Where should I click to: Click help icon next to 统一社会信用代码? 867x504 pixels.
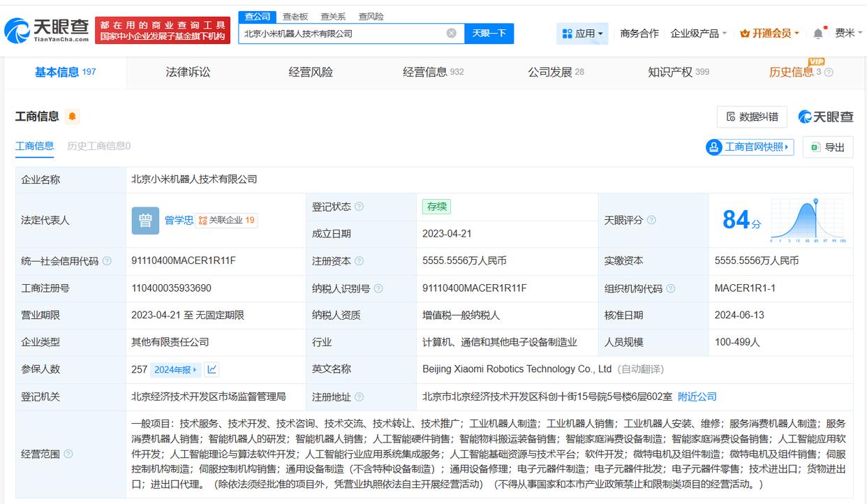click(107, 261)
